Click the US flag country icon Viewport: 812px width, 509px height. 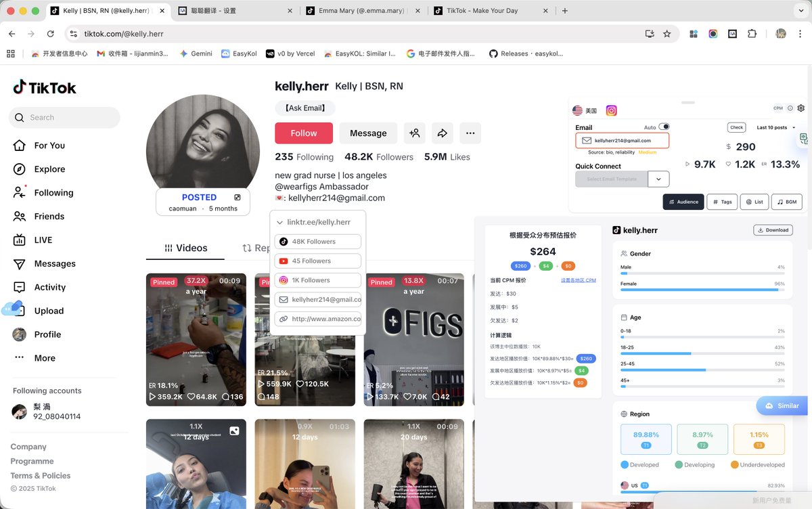[x=577, y=110]
